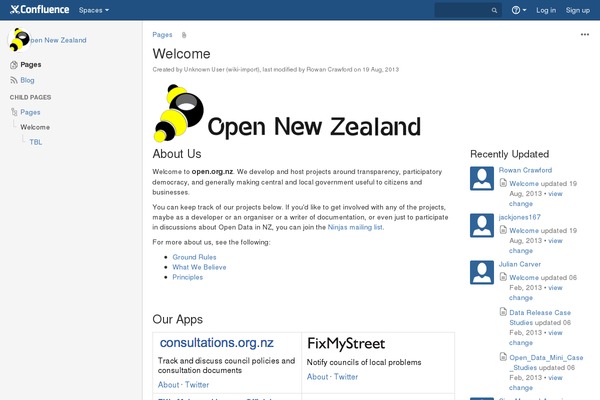Open Julian Carver profile link
The height and width of the screenshot is (400, 600).
(520, 264)
